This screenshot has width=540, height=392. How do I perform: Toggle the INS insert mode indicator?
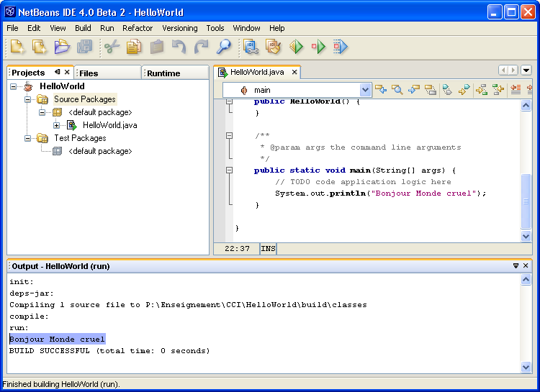[x=268, y=248]
